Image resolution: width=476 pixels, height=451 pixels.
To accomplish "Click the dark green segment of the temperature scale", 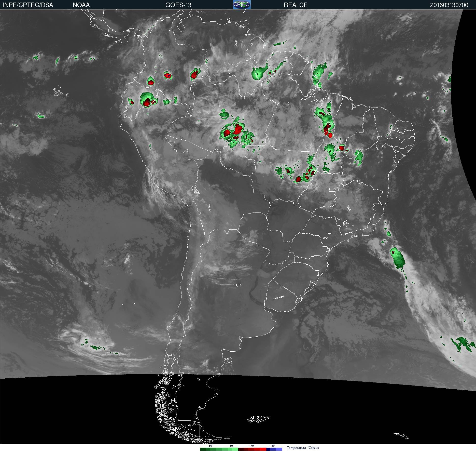I will coord(203,449).
